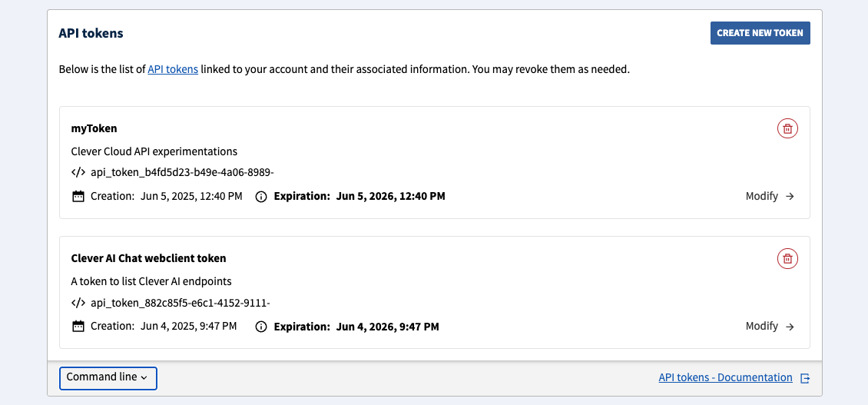Click the external link icon beside Documentation
The width and height of the screenshot is (868, 405).
tap(805, 378)
